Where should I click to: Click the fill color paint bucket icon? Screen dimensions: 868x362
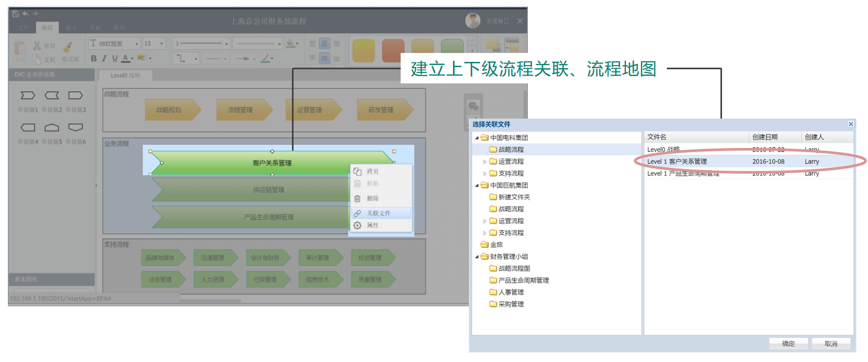[x=290, y=44]
